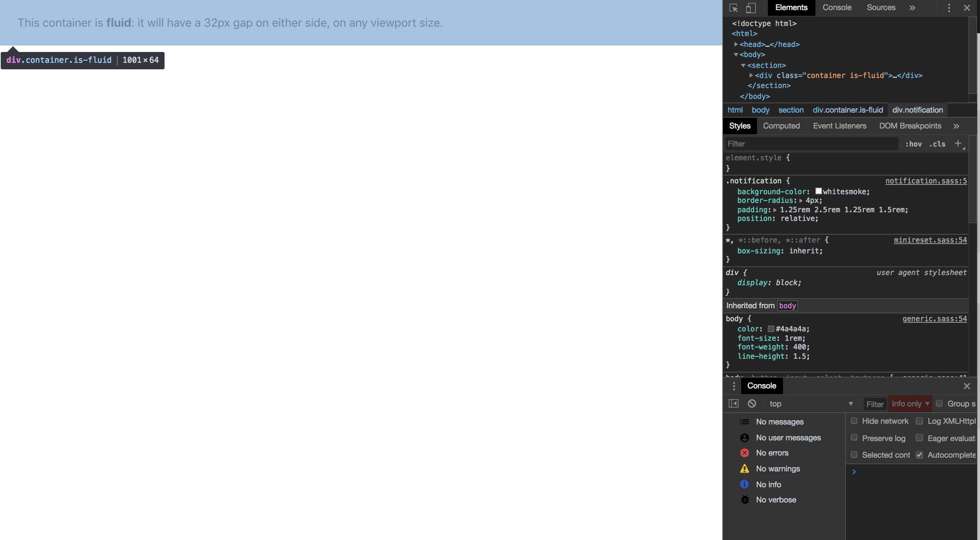980x540 pixels.
Task: Activate the inspect element picker
Action: (734, 8)
